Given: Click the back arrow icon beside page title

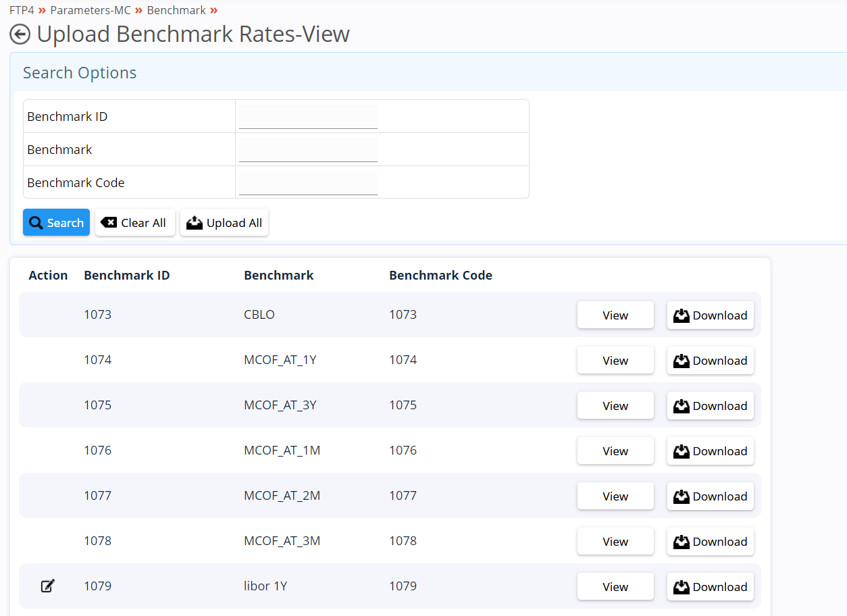Looking at the screenshot, I should [x=20, y=34].
